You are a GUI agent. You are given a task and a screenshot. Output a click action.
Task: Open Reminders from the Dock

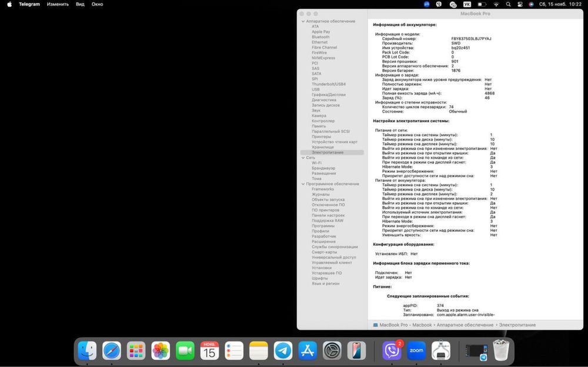point(234,351)
